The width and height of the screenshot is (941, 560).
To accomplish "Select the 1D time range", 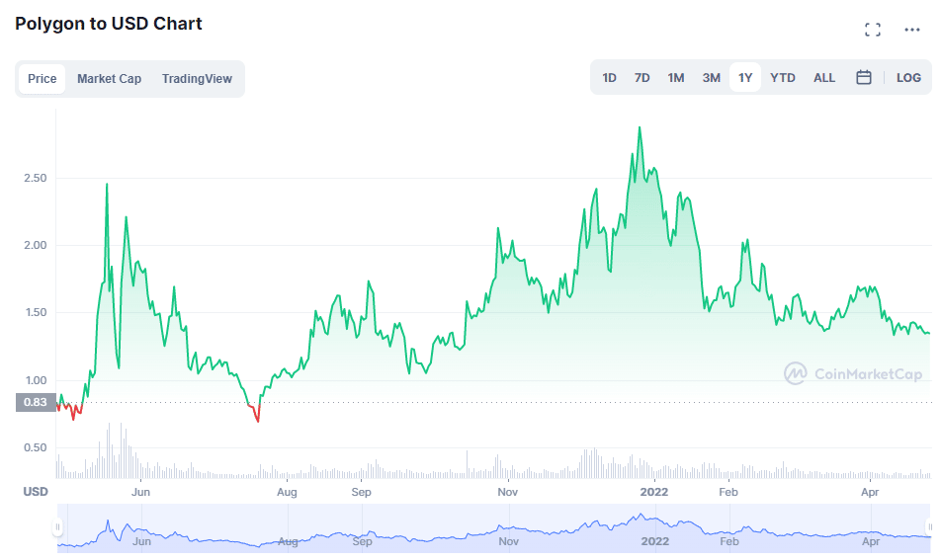I will (x=609, y=78).
